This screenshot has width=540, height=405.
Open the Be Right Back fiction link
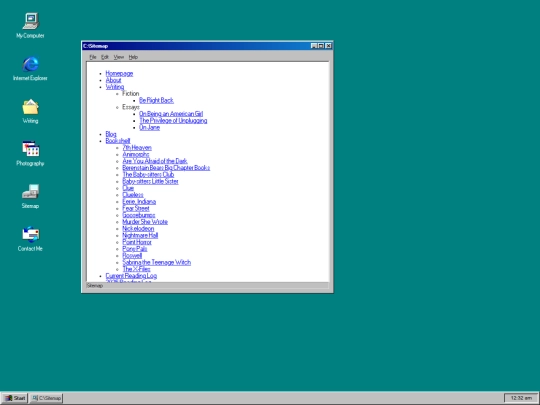(x=156, y=100)
